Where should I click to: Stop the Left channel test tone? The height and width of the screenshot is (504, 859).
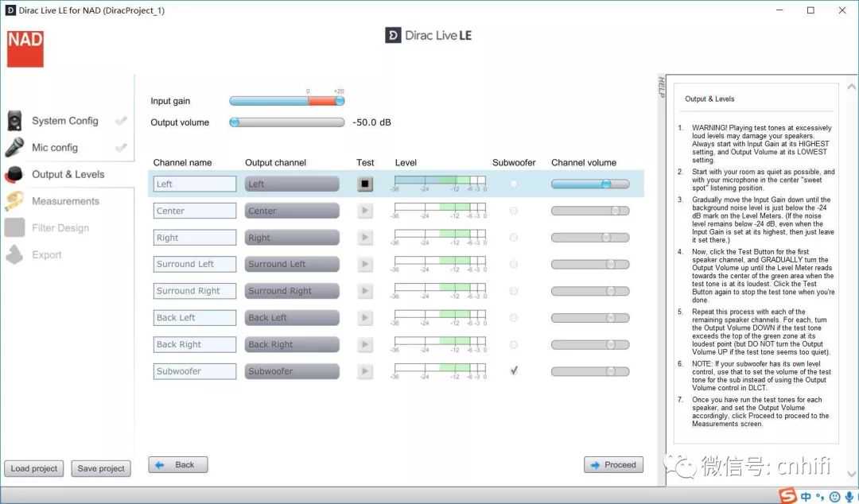(365, 184)
